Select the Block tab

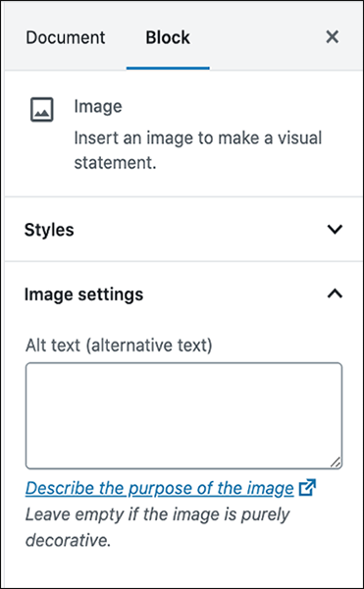pos(168,37)
